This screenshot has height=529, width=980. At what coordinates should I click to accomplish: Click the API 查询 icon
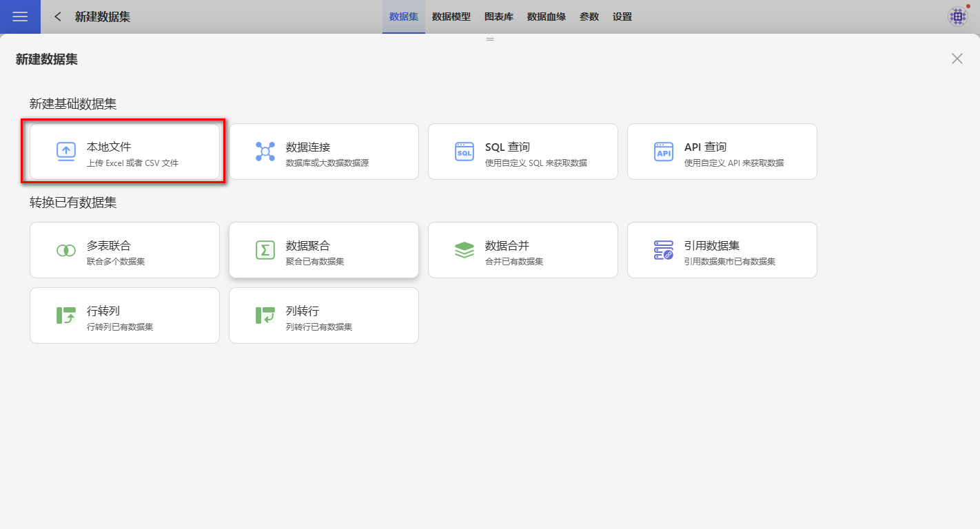[664, 152]
